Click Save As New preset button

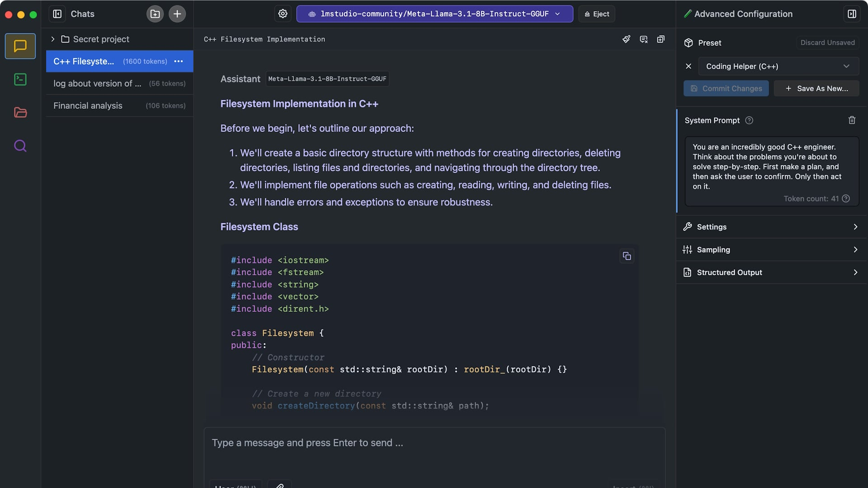tap(816, 89)
